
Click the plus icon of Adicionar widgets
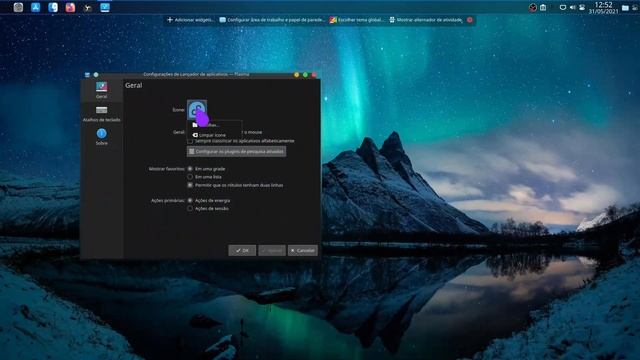pos(170,20)
